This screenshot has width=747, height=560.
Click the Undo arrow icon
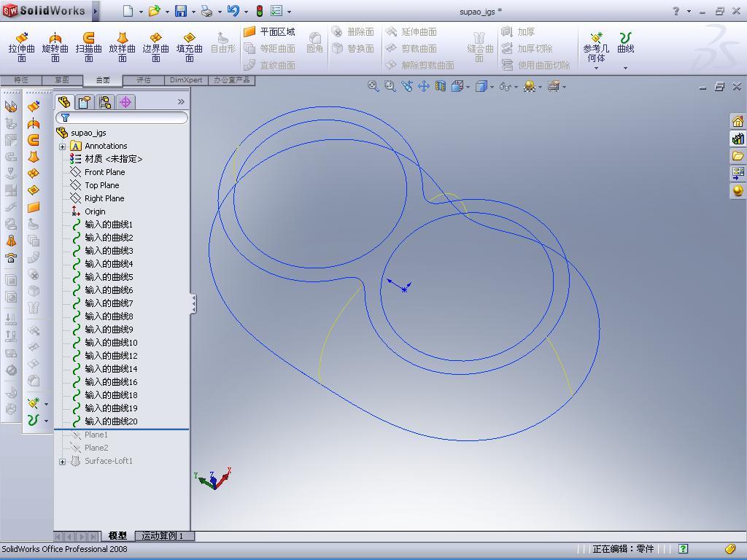(x=233, y=11)
